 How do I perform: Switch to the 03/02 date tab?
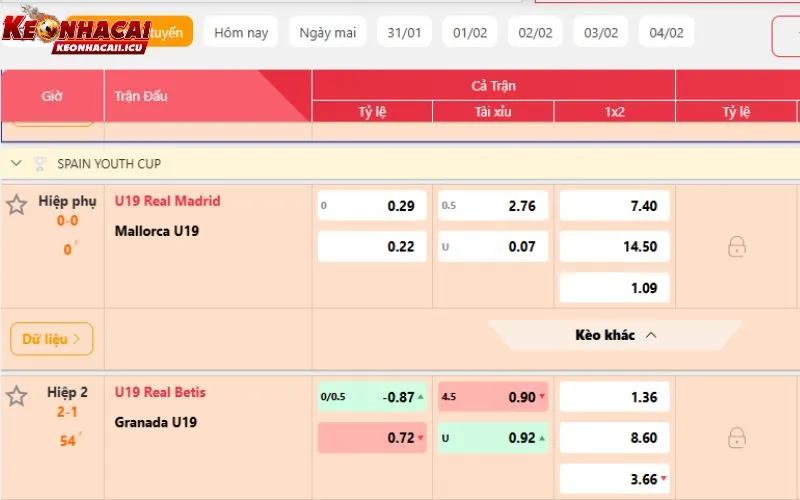coord(601,33)
